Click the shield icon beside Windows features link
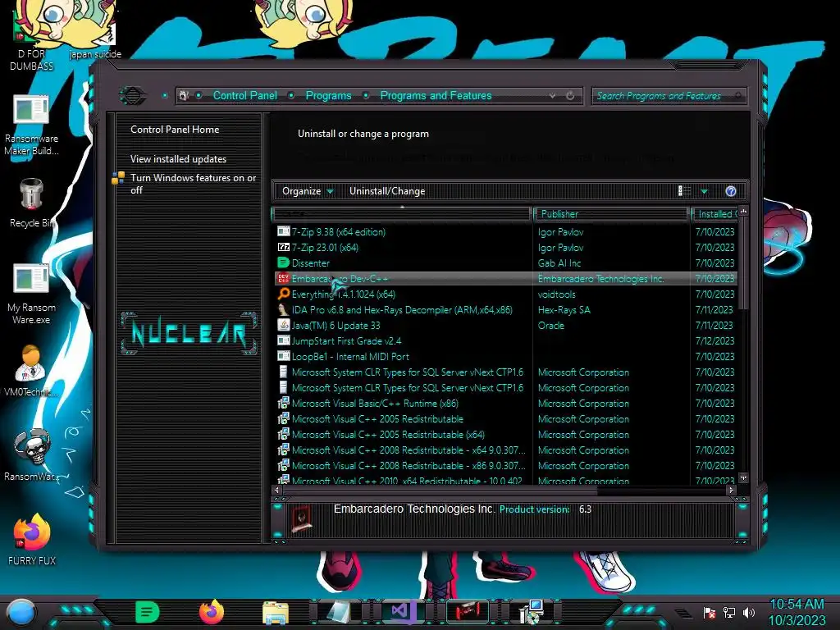This screenshot has height=630, width=840. pyautogui.click(x=118, y=178)
